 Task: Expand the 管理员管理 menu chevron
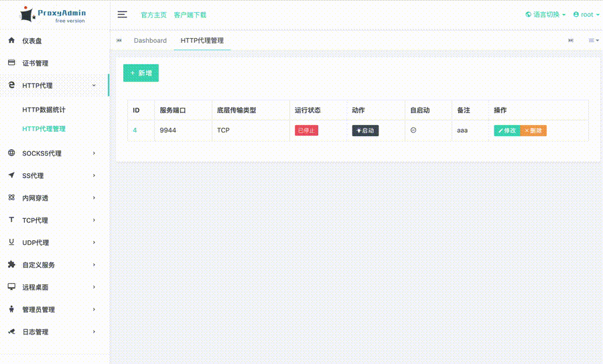(x=94, y=309)
